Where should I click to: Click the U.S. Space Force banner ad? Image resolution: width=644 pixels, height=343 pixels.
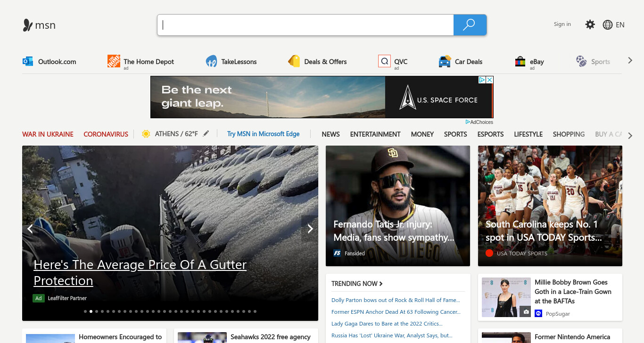tap(322, 97)
